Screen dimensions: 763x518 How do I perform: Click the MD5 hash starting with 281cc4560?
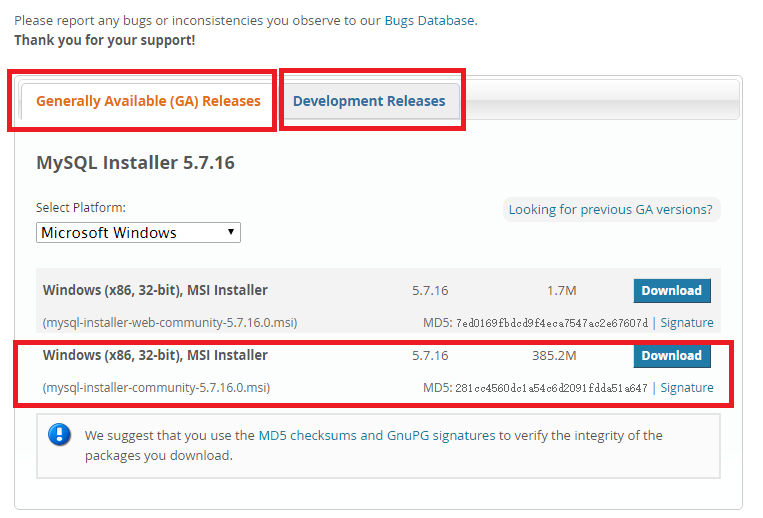[551, 388]
